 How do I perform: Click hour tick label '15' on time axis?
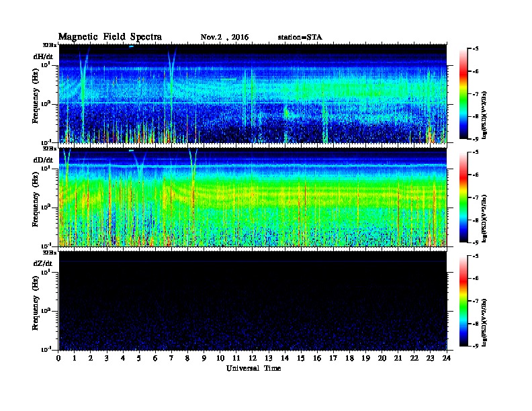pos(301,359)
